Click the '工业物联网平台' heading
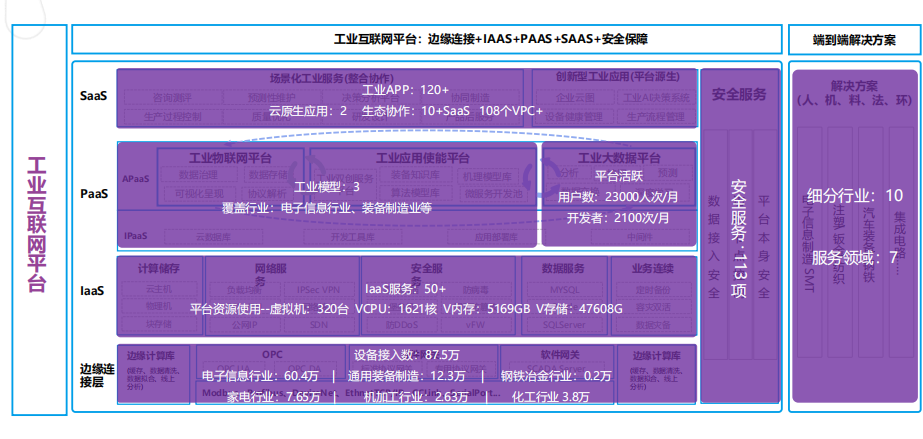The image size is (923, 439). [230, 158]
